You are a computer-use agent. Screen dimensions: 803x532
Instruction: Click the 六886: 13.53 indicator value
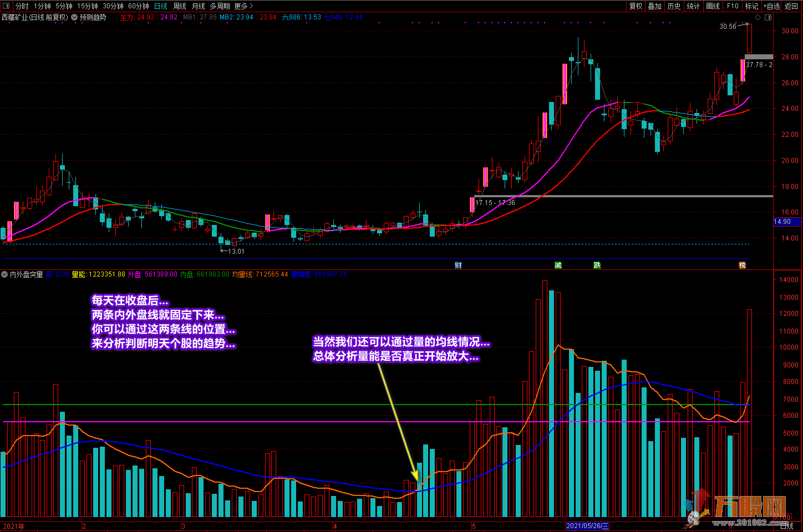[x=302, y=17]
